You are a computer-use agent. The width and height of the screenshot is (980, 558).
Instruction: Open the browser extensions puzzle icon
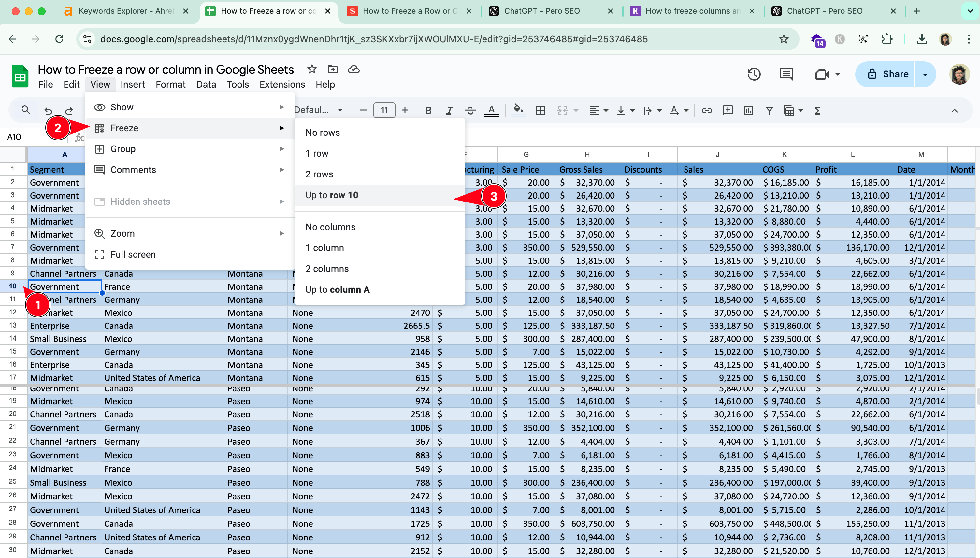pyautogui.click(x=887, y=39)
